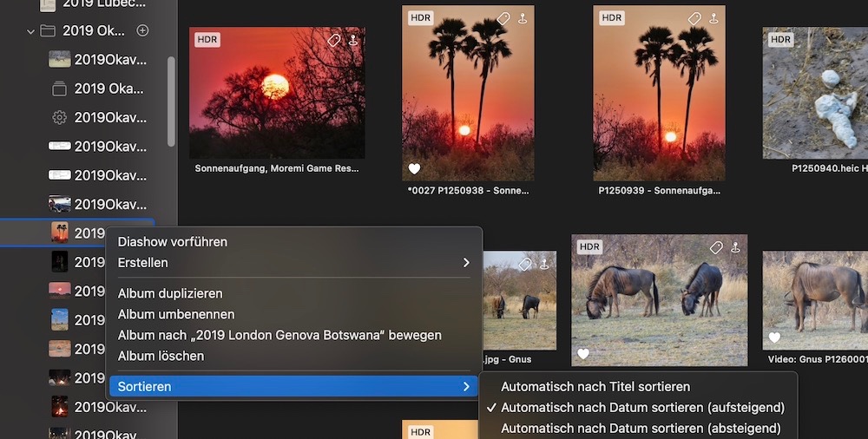This screenshot has width=868, height=439.
Task: Collapse the 2019 Ok folder chevron
Action: click(x=31, y=31)
